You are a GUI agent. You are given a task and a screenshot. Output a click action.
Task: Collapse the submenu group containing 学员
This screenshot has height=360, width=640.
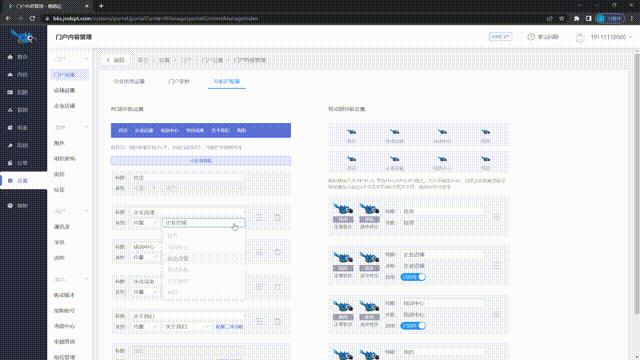click(86, 211)
